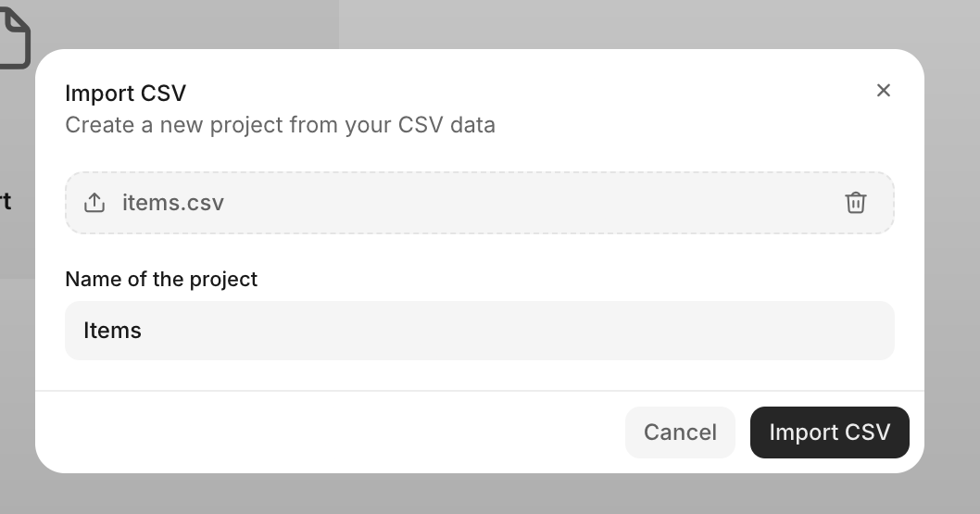The image size is (980, 514).
Task: Confirm with the dark Import CSV button
Action: coord(829,433)
